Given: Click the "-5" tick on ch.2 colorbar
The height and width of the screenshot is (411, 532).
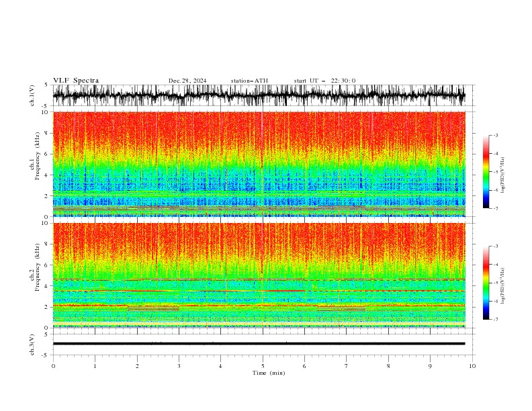Looking at the screenshot, I should pos(496,283).
